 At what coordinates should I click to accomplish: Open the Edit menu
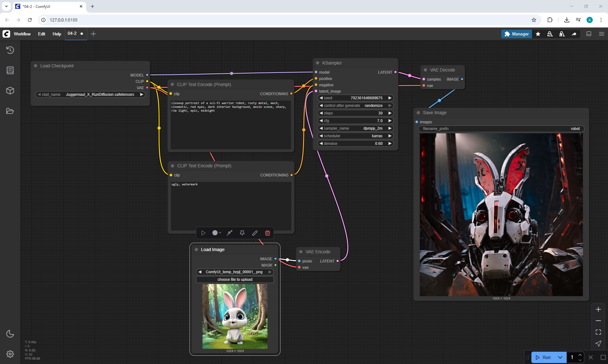tap(41, 34)
